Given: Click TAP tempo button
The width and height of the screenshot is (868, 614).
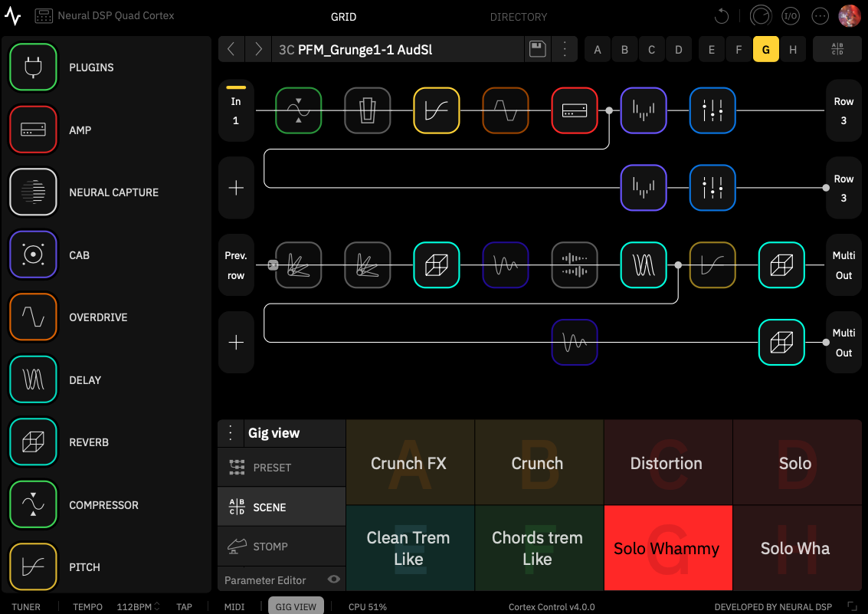Looking at the screenshot, I should 184,607.
